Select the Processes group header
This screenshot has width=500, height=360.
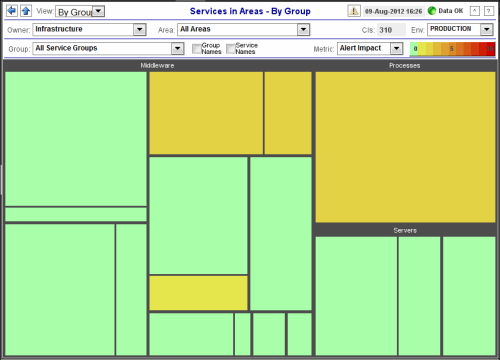405,66
